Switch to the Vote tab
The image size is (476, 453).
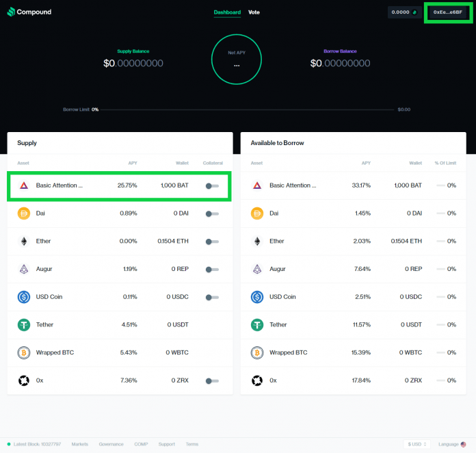[254, 12]
